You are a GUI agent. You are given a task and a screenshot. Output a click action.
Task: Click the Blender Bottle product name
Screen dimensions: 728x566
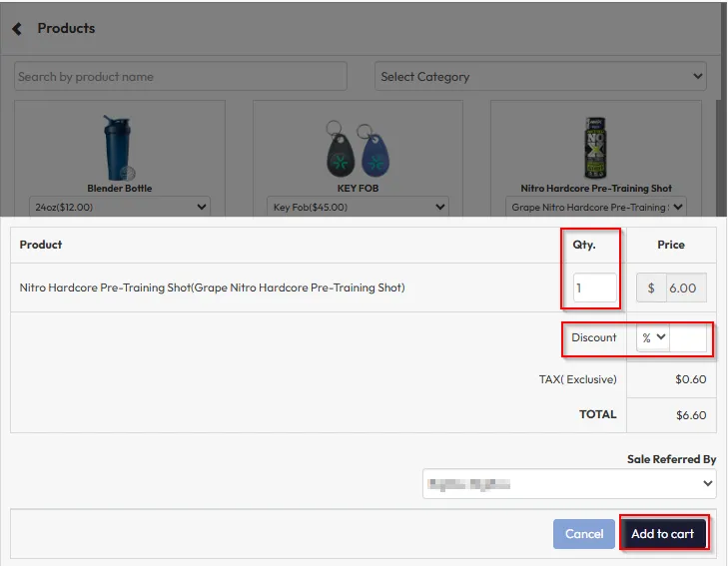[119, 188]
